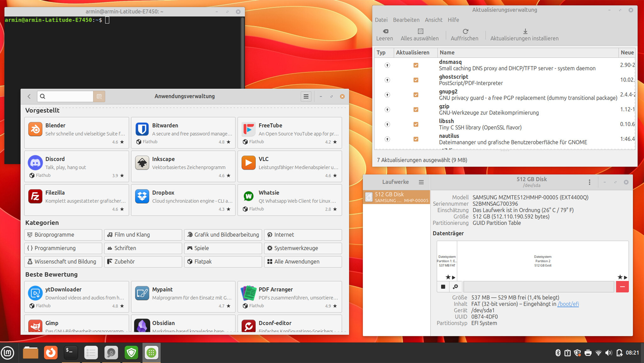Open the Filezilla app entry
The height and width of the screenshot is (363, 644).
[x=76, y=200]
